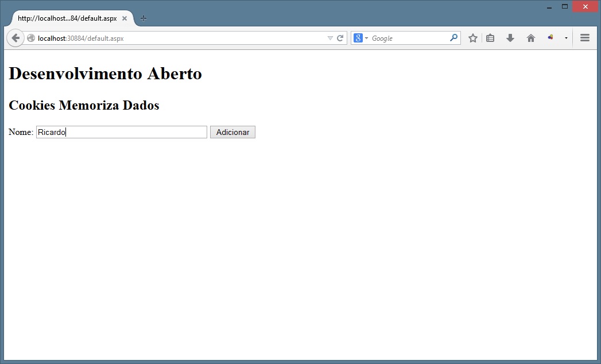Click the colored dots add-on icon

[x=550, y=38]
